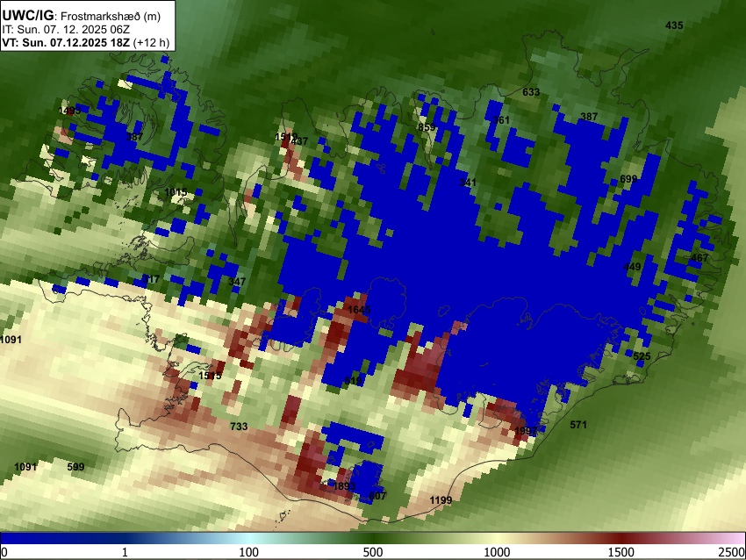The image size is (746, 560).
Task: Click the legend tick label 1
Action: pos(125,552)
